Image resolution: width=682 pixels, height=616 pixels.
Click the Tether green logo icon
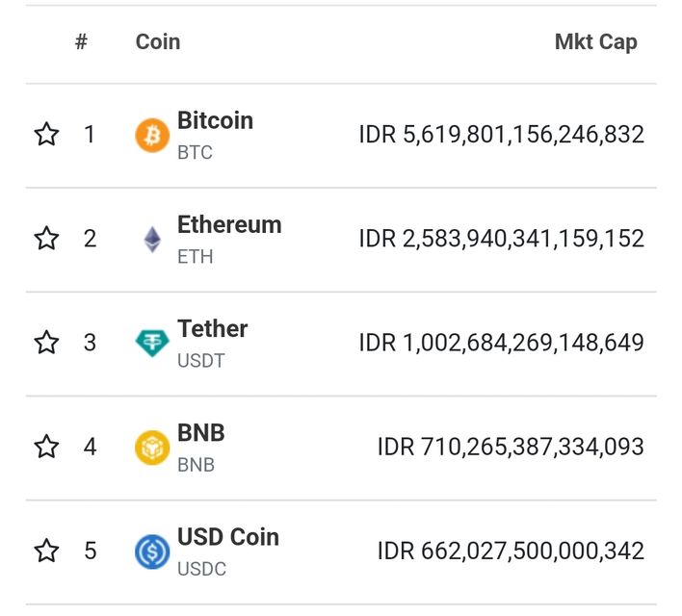[152, 343]
